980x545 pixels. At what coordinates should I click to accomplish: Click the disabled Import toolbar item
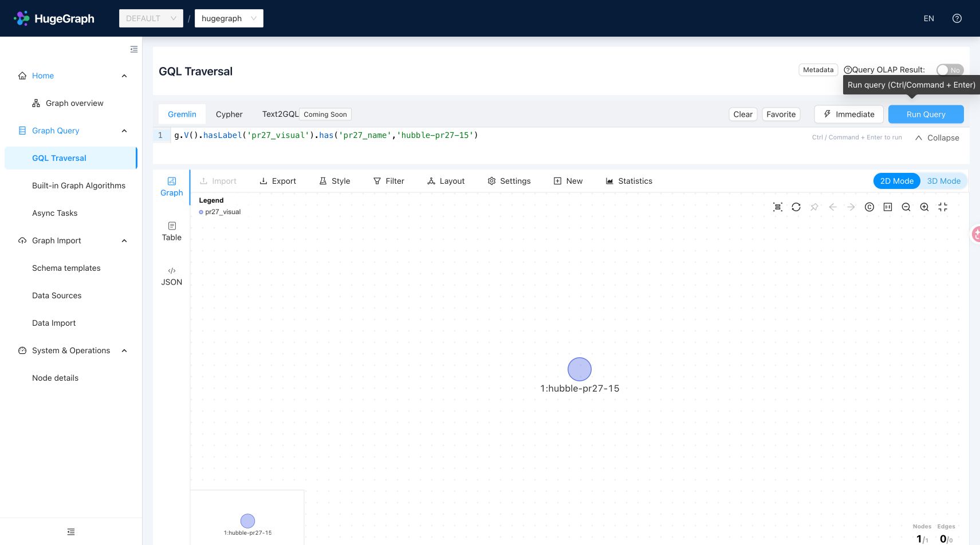point(218,181)
